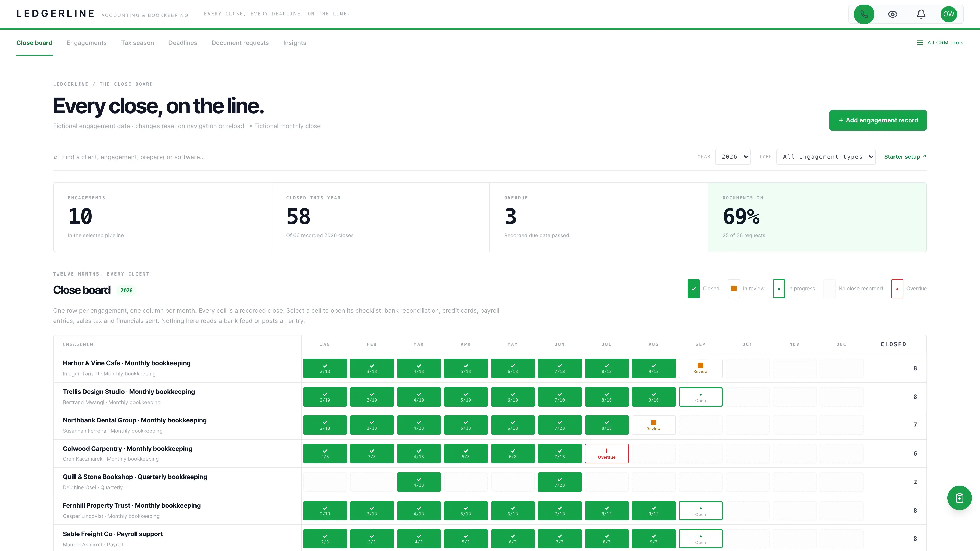Click the In review legend swatch

(733, 289)
